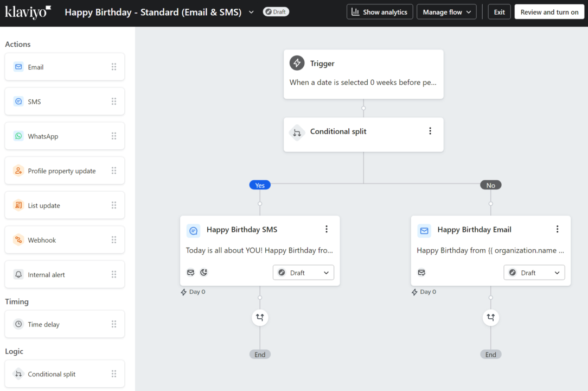
Task: Select the Profile property update action
Action: (19, 171)
